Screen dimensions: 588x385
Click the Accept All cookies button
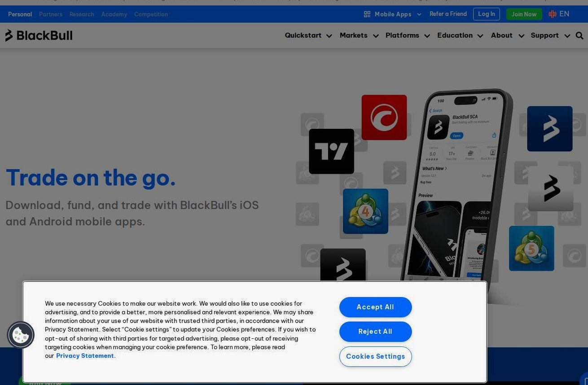(375, 307)
